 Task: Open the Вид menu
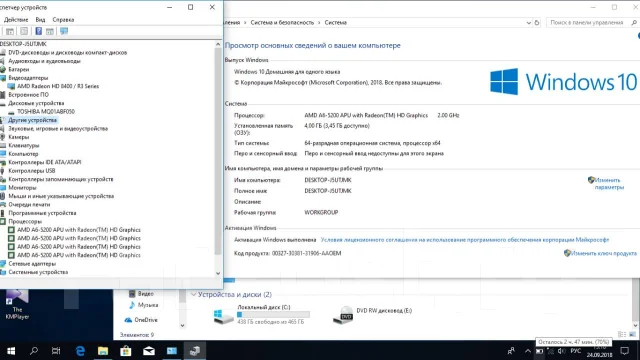40,20
